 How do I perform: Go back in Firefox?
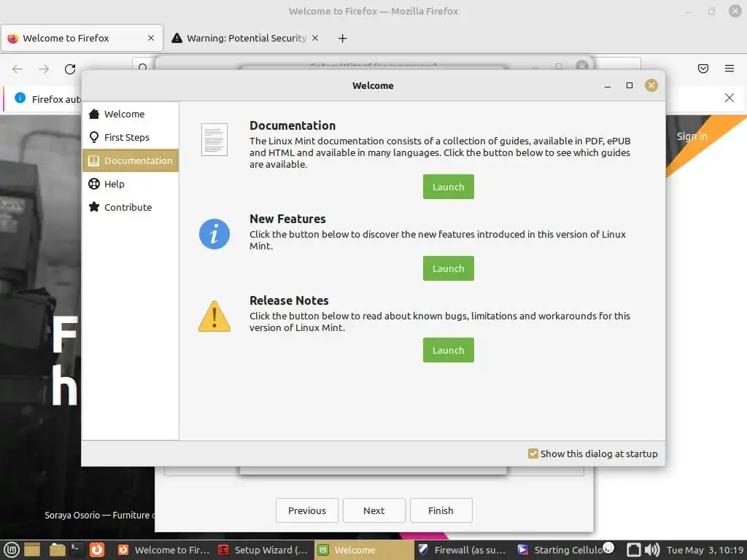(x=18, y=69)
